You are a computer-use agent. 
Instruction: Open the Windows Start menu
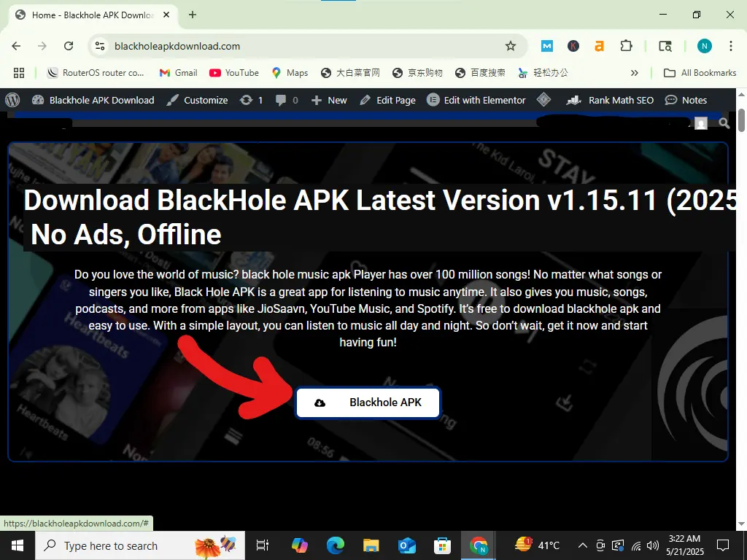point(18,545)
